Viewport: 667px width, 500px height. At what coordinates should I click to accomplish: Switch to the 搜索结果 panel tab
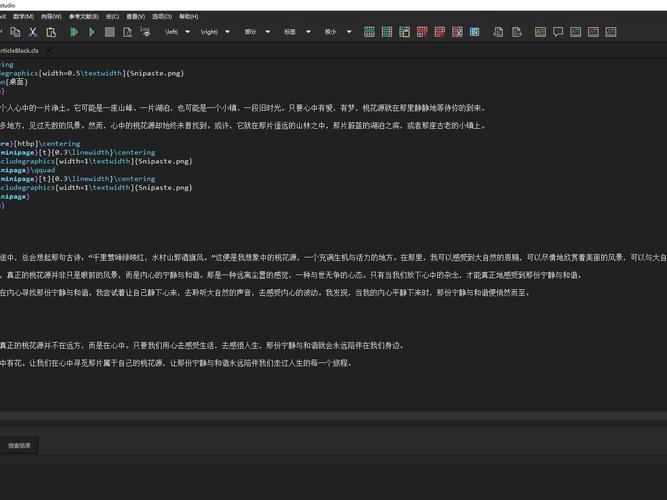coord(20,445)
